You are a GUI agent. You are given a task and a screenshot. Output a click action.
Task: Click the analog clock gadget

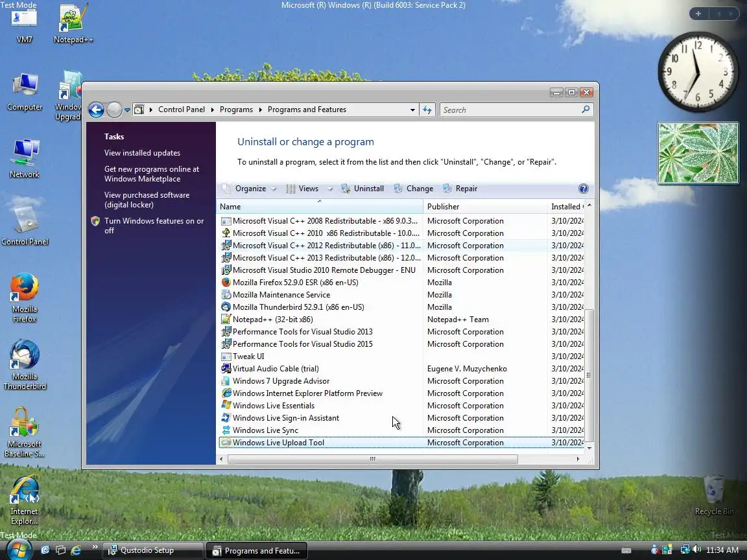[x=698, y=72]
